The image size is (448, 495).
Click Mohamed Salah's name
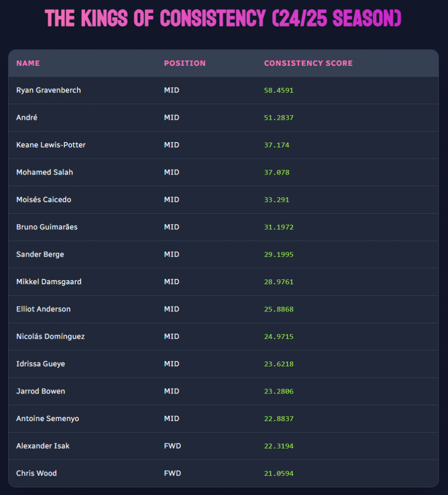pyautogui.click(x=45, y=173)
